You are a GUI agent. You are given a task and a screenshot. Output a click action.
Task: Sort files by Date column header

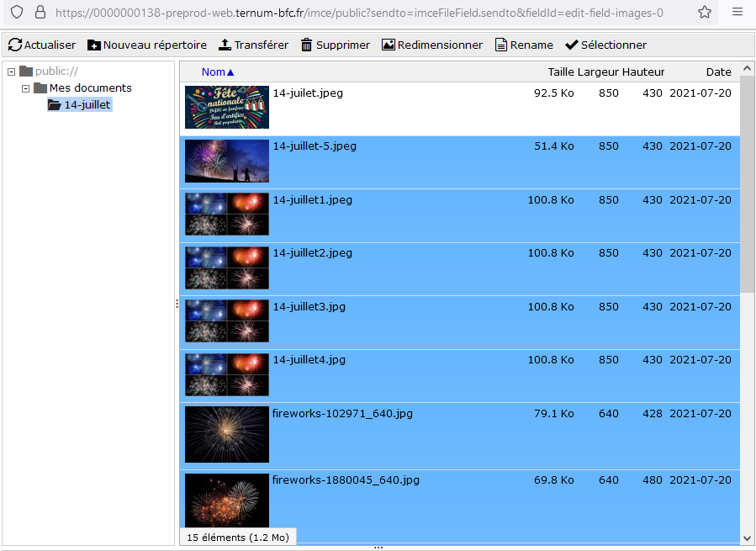click(x=718, y=72)
